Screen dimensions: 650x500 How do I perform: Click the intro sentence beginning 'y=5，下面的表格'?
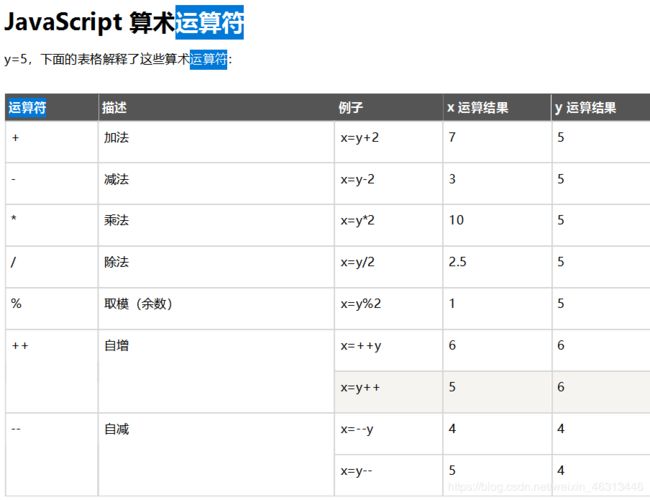[x=118, y=59]
